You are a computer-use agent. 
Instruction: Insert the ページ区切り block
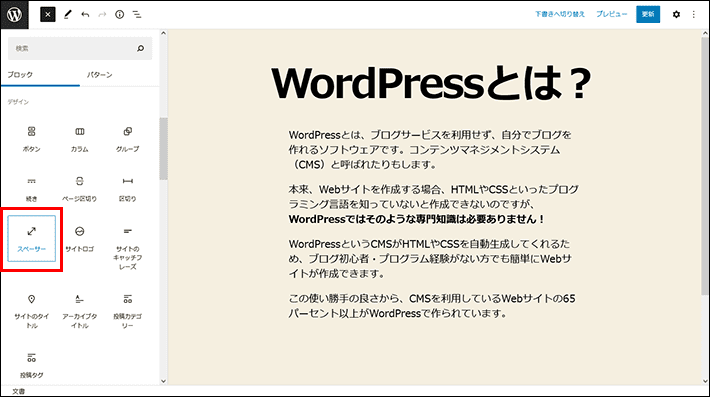80,189
